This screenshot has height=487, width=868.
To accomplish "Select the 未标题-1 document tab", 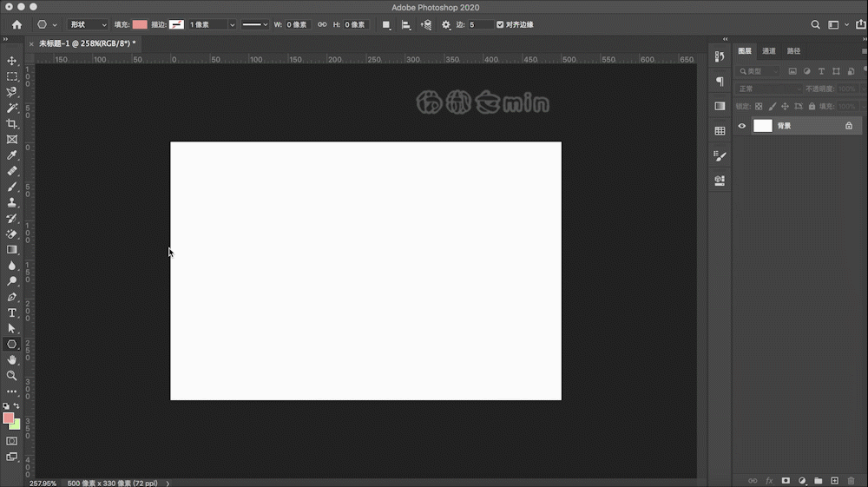I will [88, 43].
